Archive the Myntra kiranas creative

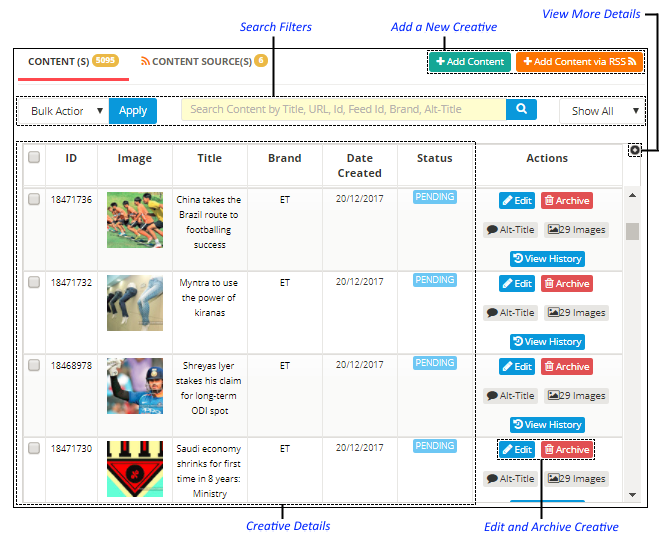coord(566,284)
